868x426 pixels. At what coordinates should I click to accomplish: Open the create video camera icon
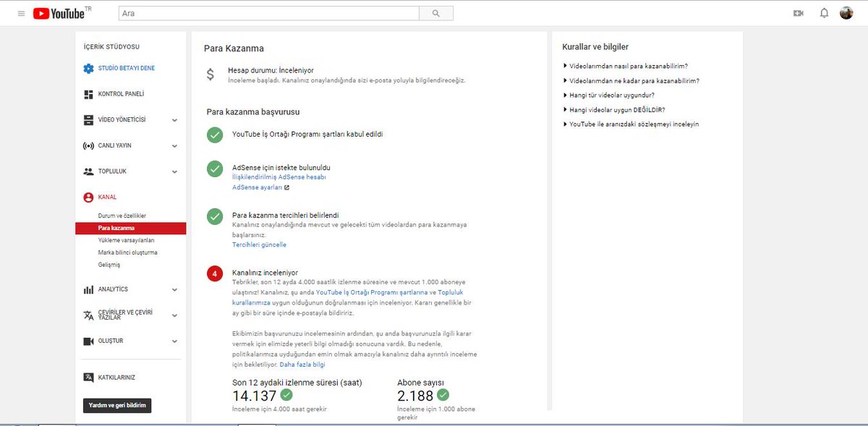point(799,13)
